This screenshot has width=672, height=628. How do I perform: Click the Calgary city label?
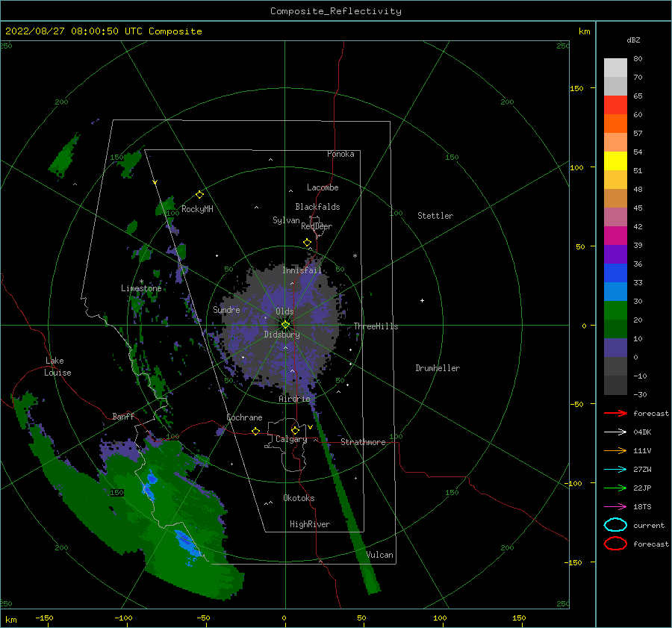click(x=291, y=439)
